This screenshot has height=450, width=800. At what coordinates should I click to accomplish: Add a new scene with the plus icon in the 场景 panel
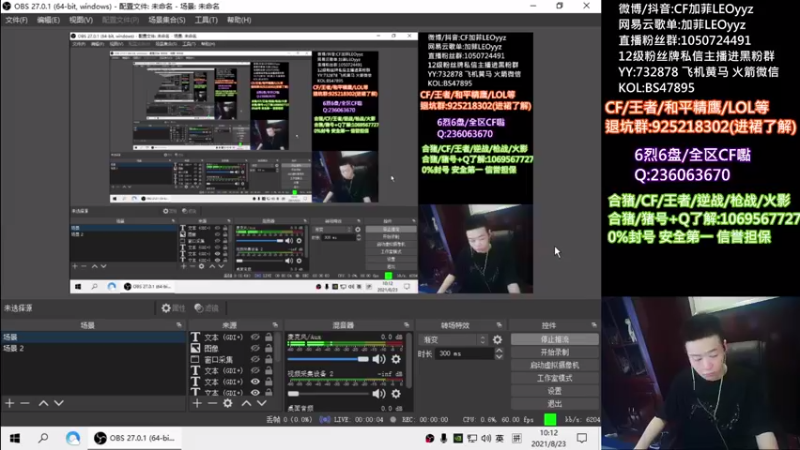click(x=10, y=403)
